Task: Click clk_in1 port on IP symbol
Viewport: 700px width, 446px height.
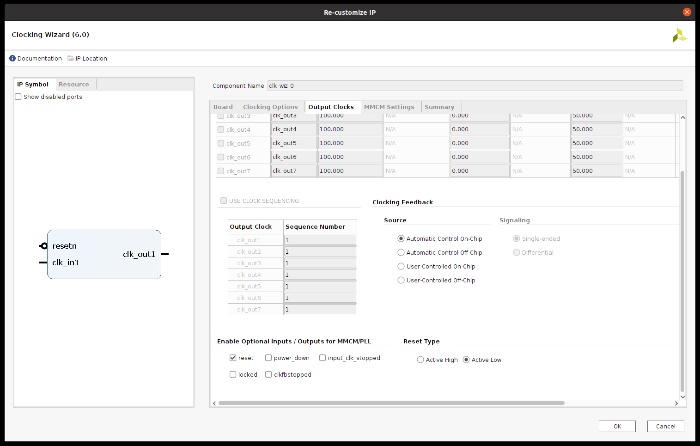Action: click(65, 263)
